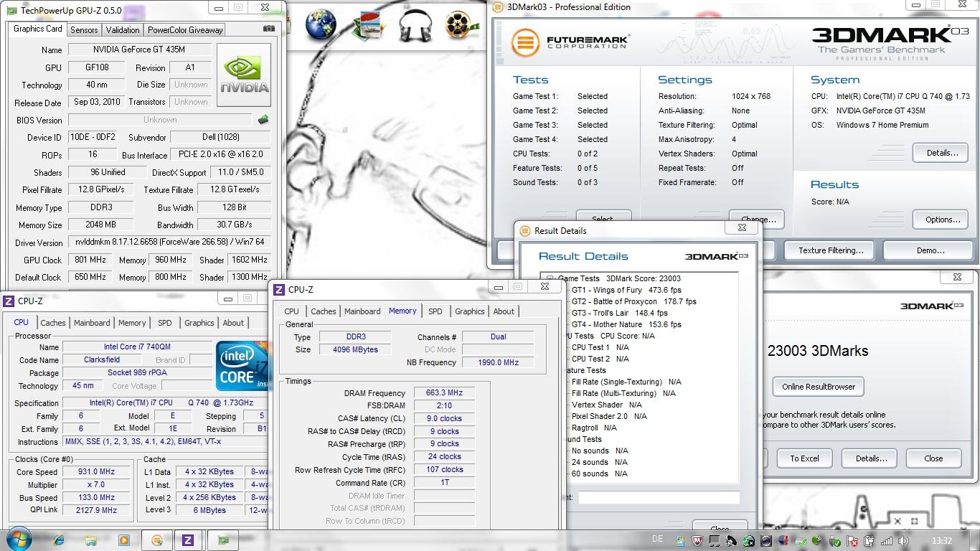
Task: Open Windows Explorer folder taskbar icon
Action: 91,540
